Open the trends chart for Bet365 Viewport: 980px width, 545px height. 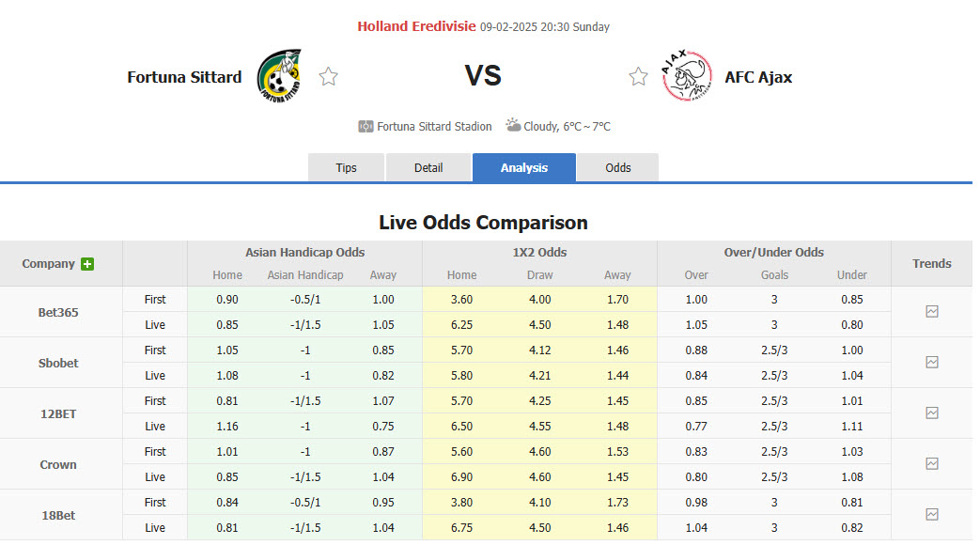point(931,310)
